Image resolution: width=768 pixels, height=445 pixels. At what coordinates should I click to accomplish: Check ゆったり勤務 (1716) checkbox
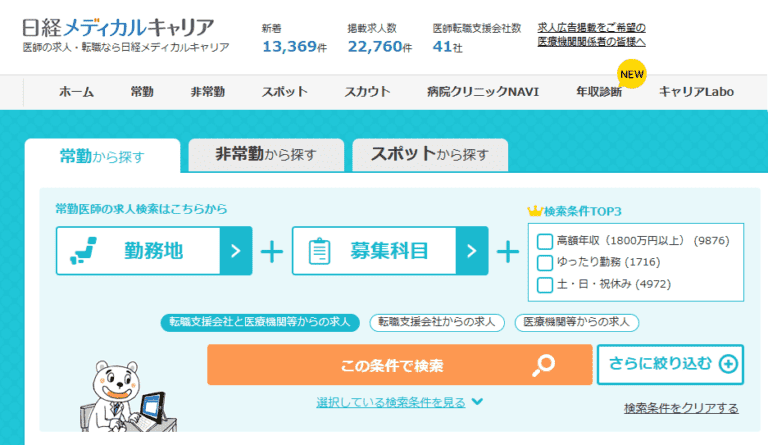point(545,263)
